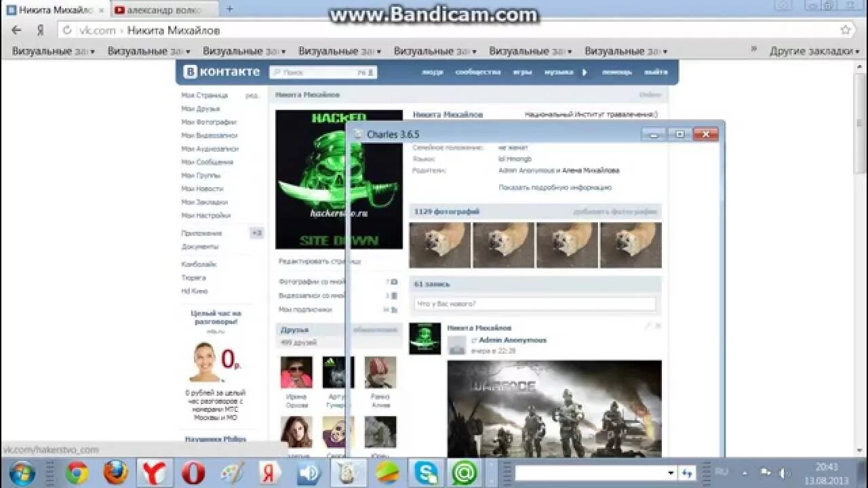Screen dimensions: 868x488
Task: Go back using the browser back arrow
Action: (x=16, y=30)
